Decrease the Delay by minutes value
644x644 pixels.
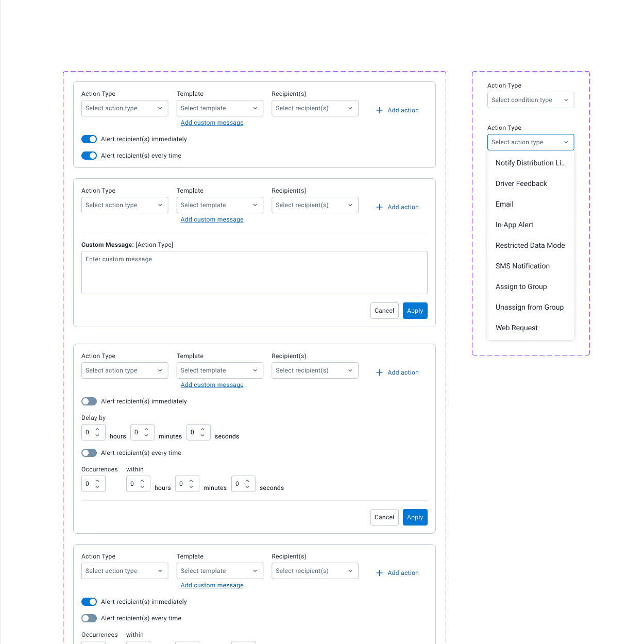pyautogui.click(x=146, y=435)
